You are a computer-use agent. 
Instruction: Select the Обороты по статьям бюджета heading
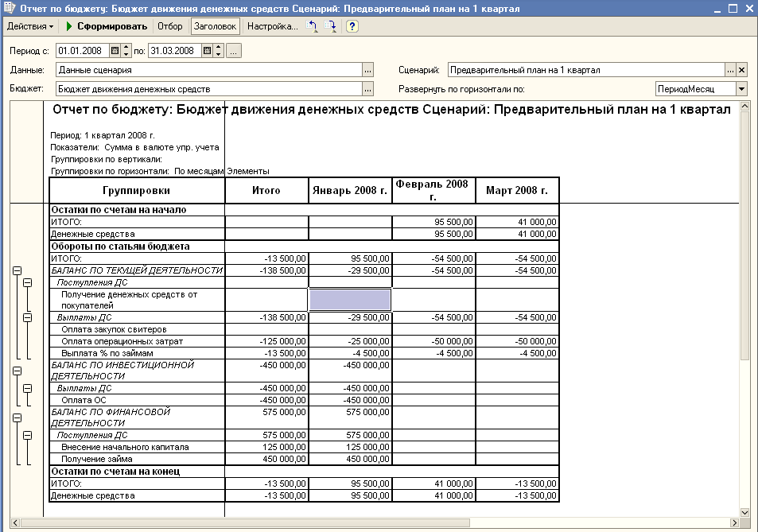coord(120,247)
